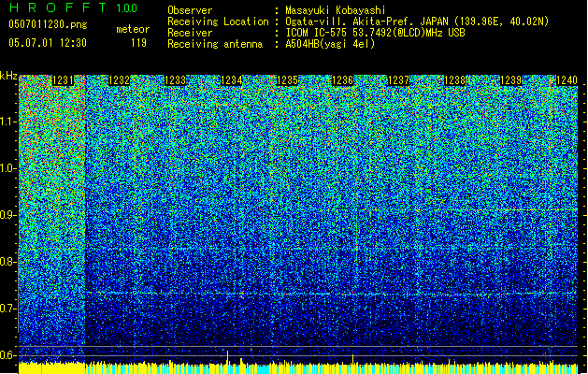This screenshot has width=588, height=374.
Task: Click the ICOM IC-575 receiver text
Action: click(x=375, y=33)
